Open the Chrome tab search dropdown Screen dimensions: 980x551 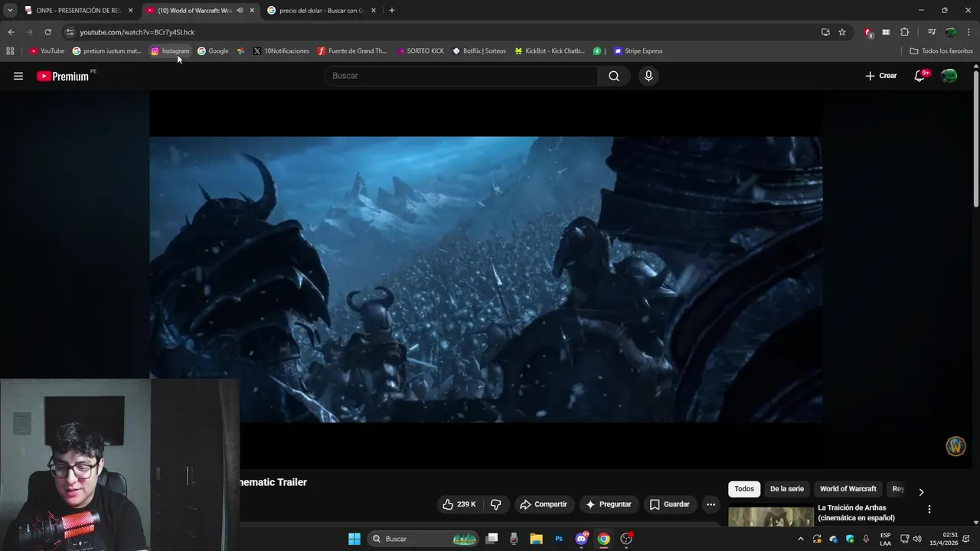pos(10,11)
